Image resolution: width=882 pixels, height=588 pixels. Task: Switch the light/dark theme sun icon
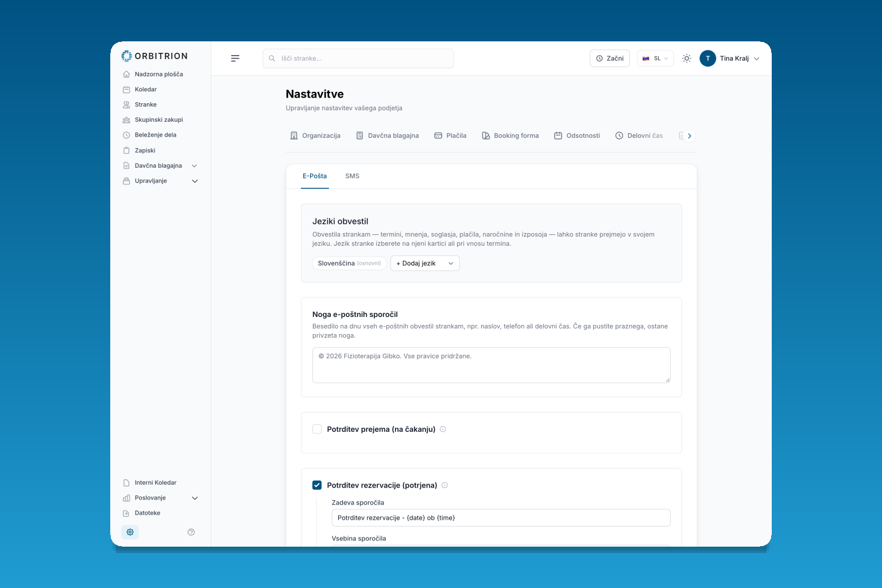pos(687,58)
